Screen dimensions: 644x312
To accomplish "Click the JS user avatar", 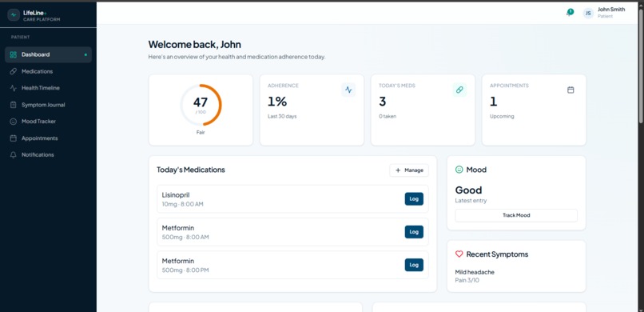I will [588, 13].
